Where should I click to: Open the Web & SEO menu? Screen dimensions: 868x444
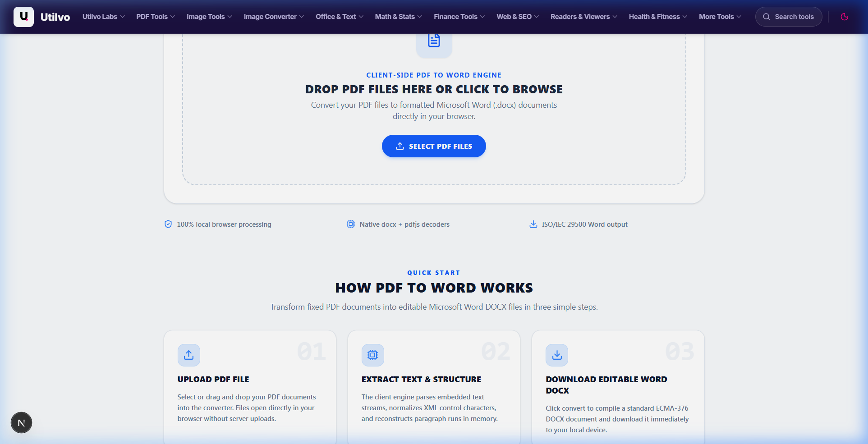(x=518, y=17)
